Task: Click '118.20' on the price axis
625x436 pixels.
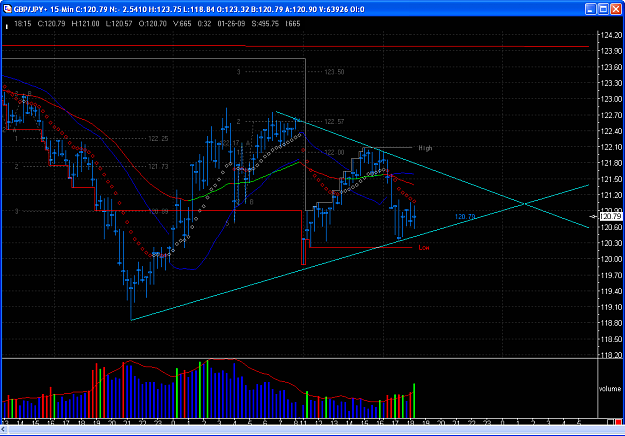Action: pos(611,355)
